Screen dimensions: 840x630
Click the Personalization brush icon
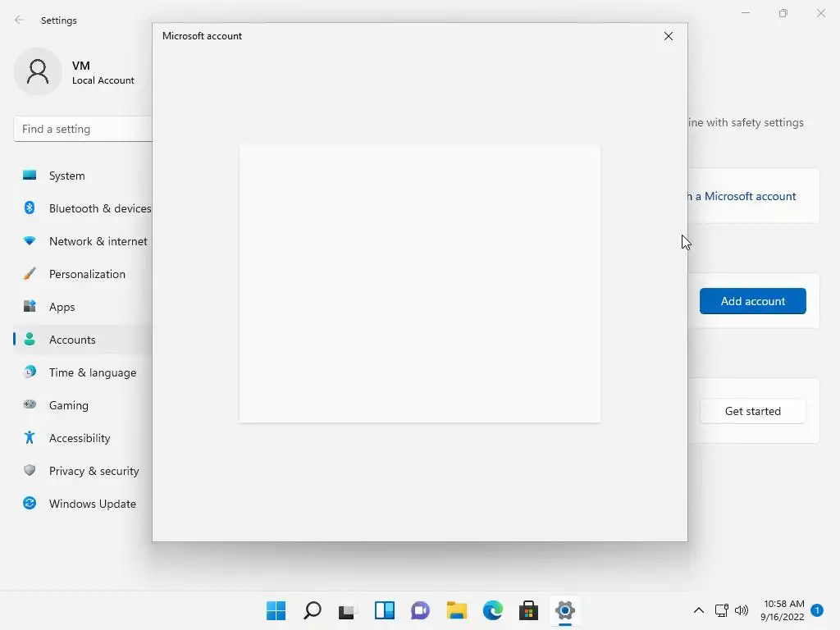coord(30,273)
